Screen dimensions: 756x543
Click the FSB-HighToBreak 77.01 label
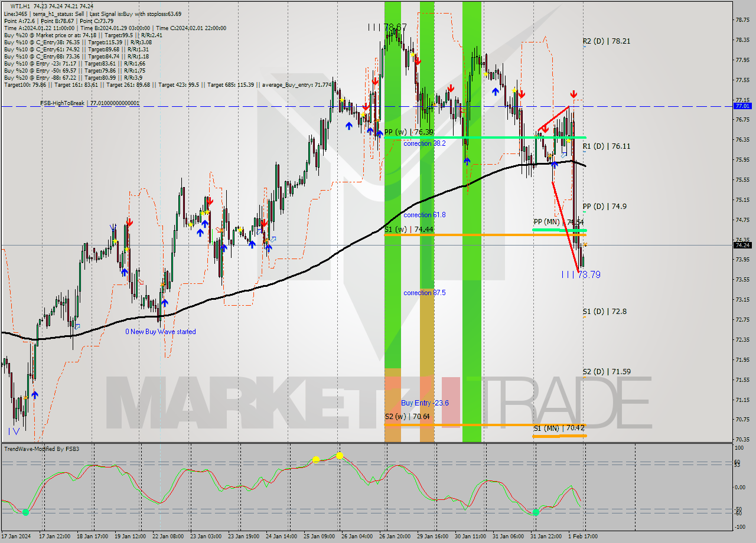(x=90, y=103)
